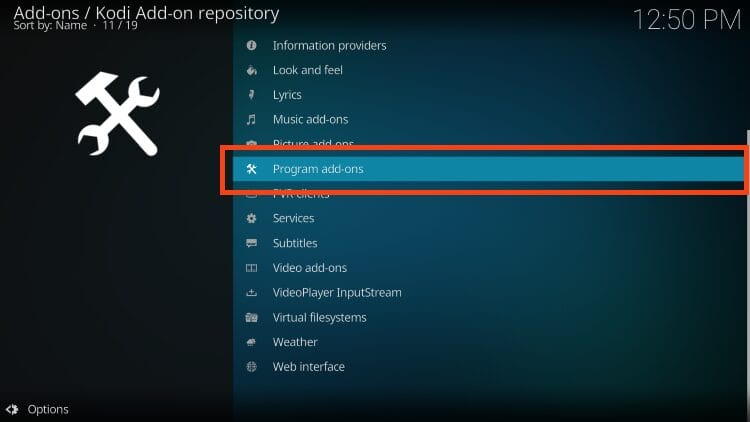Click the Weather cloud icon

pos(251,342)
